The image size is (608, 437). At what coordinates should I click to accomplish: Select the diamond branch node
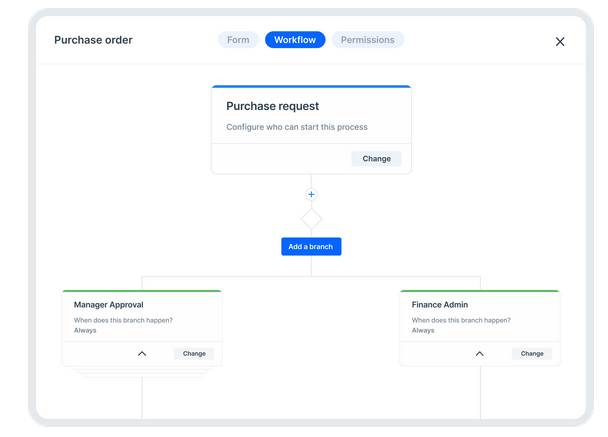tap(311, 217)
